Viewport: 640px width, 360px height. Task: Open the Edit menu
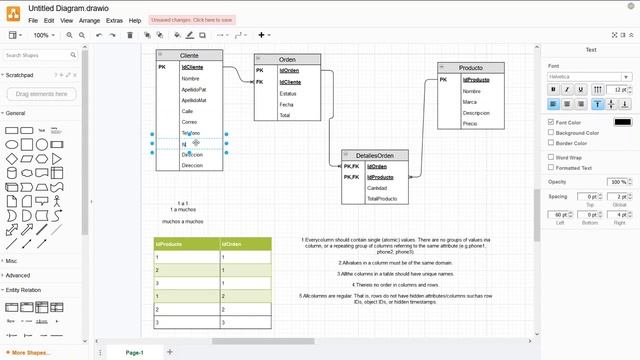(49, 20)
